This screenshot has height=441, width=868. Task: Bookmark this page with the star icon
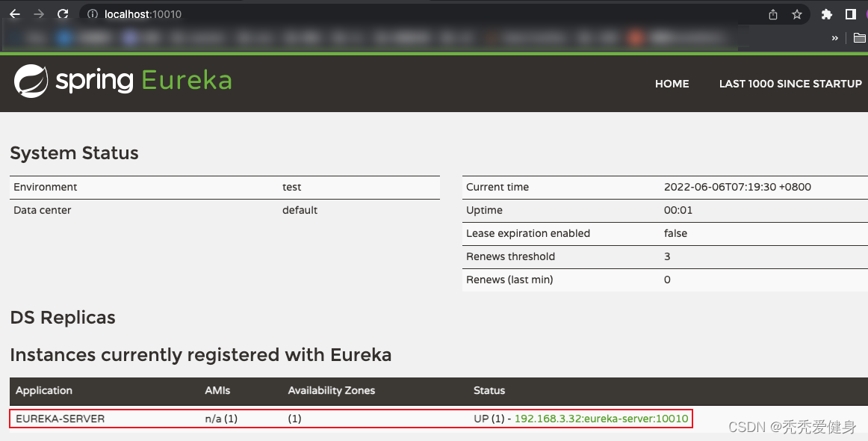[796, 14]
